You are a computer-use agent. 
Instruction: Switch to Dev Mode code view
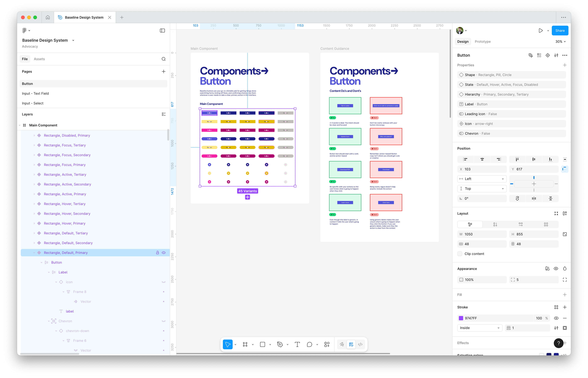(x=360, y=344)
